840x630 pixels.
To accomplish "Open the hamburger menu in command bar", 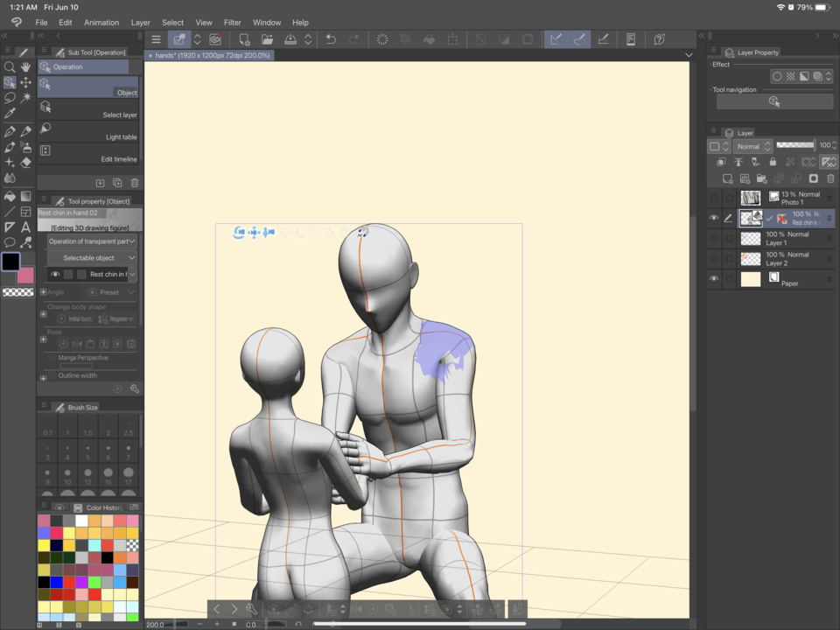I will tap(156, 39).
